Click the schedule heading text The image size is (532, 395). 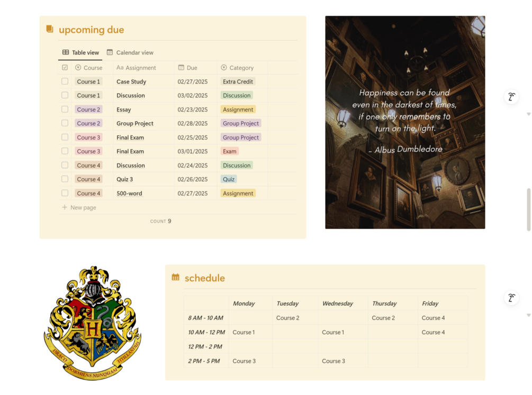[x=204, y=278]
